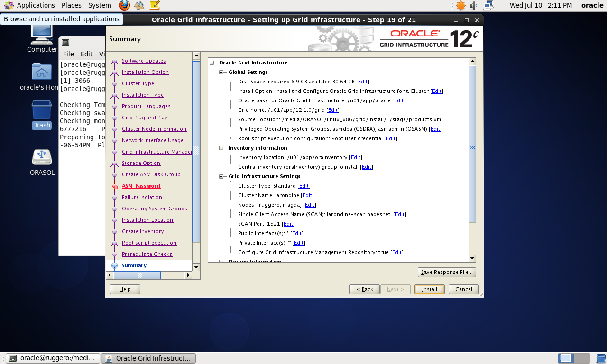Open the ORASOL drive icon
The image size is (607, 364).
pyautogui.click(x=42, y=158)
